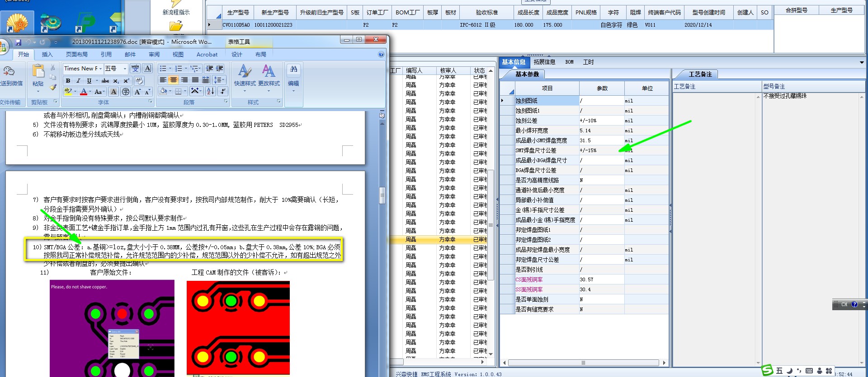Open the Paragraph dialog launcher
The height and width of the screenshot is (377, 868).
click(226, 102)
